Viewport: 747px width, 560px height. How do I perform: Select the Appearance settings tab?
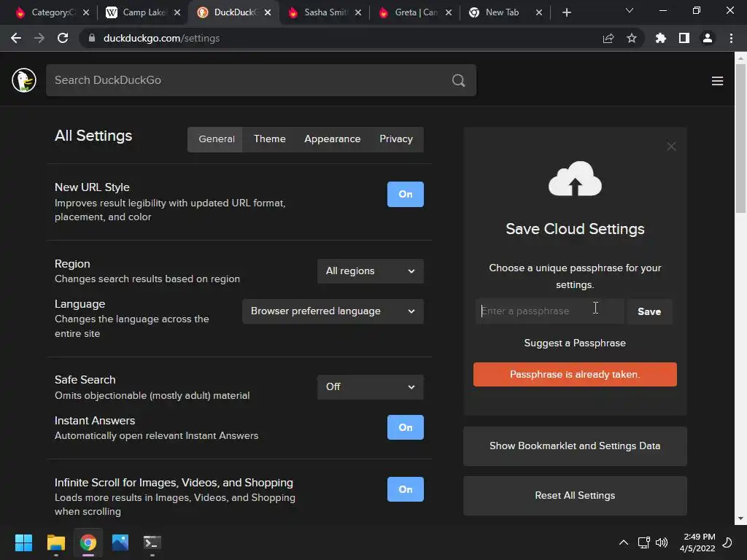coord(333,139)
